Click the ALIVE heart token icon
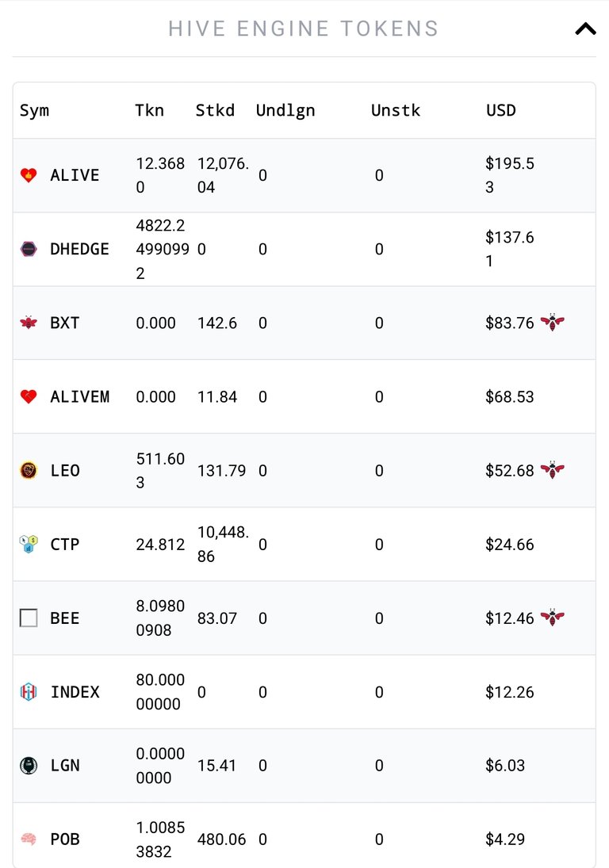Image resolution: width=609 pixels, height=868 pixels. [x=29, y=175]
